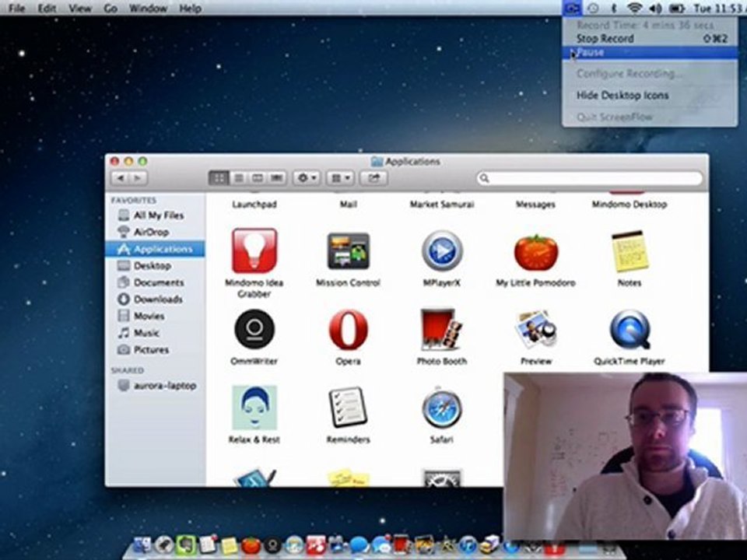Switch Finder to icon view

point(219,178)
